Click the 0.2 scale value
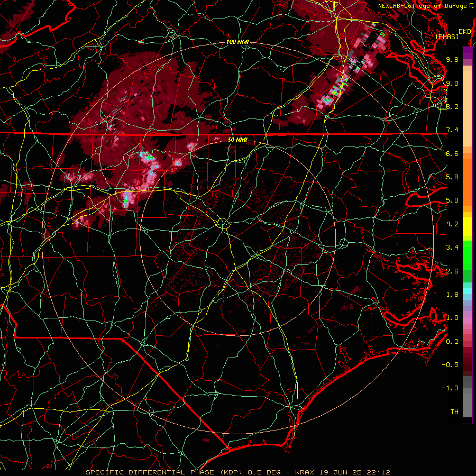Image resolution: width=476 pixels, height=476 pixels. click(452, 342)
